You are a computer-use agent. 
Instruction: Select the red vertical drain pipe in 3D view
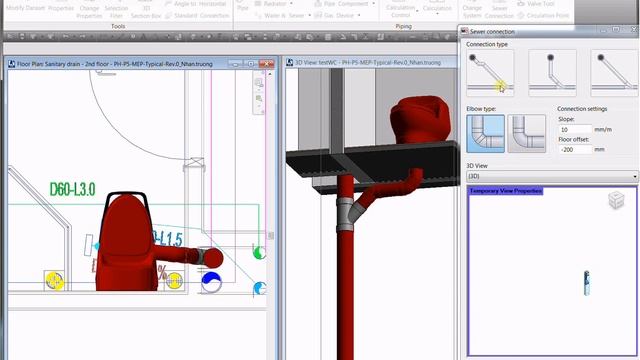pos(345,294)
